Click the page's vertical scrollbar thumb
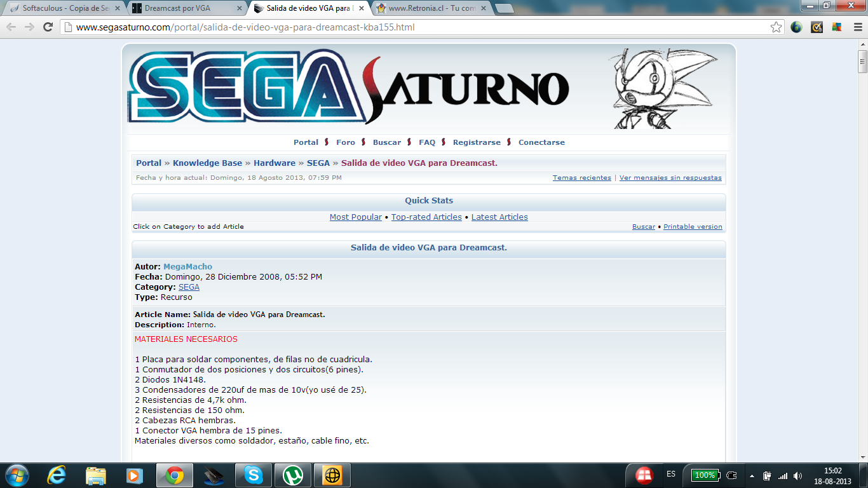Image resolution: width=868 pixels, height=488 pixels. (862, 62)
